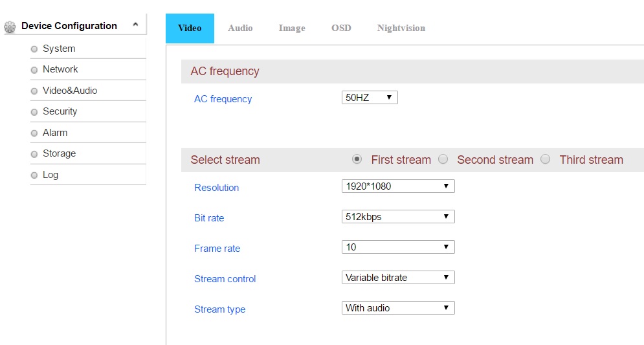This screenshot has height=345, width=644.
Task: Open the Stream control Variable bitrate dropdown
Action: coord(398,278)
